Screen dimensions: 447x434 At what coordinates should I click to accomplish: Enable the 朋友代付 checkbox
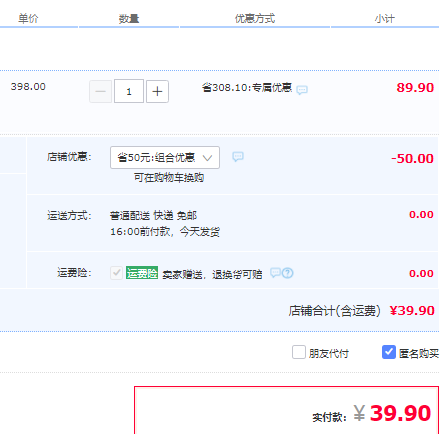(299, 352)
